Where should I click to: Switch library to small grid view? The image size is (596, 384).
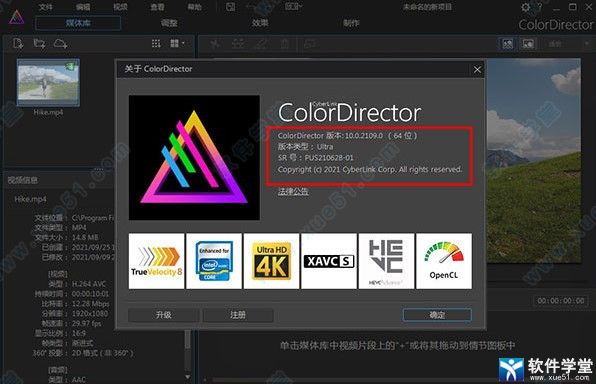tap(156, 44)
